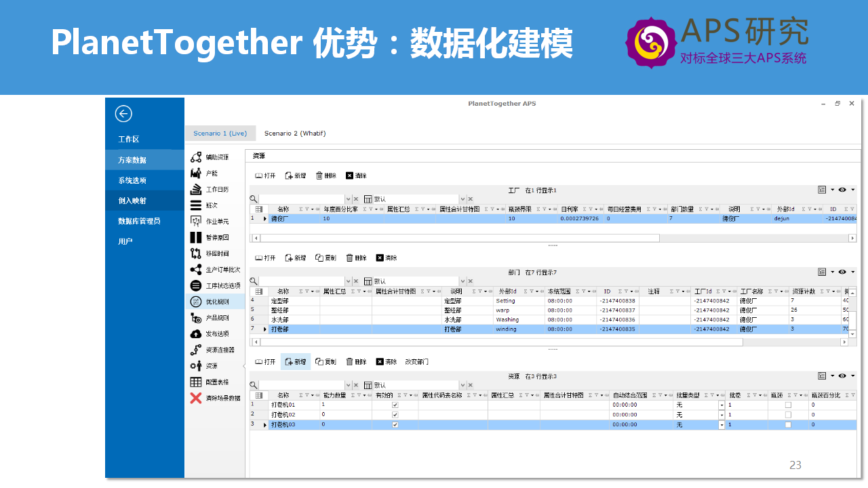Click the search magnifier in the factory grid
The width and height of the screenshot is (868, 488).
pyautogui.click(x=254, y=199)
